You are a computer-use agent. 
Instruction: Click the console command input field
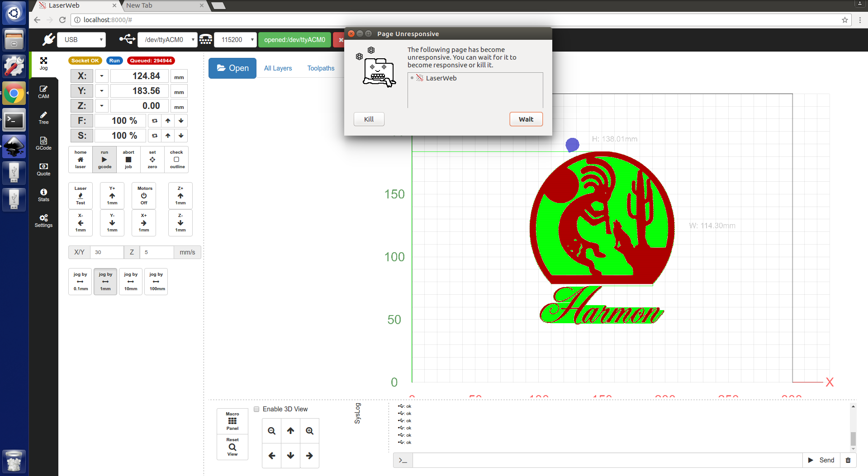(x=607, y=460)
